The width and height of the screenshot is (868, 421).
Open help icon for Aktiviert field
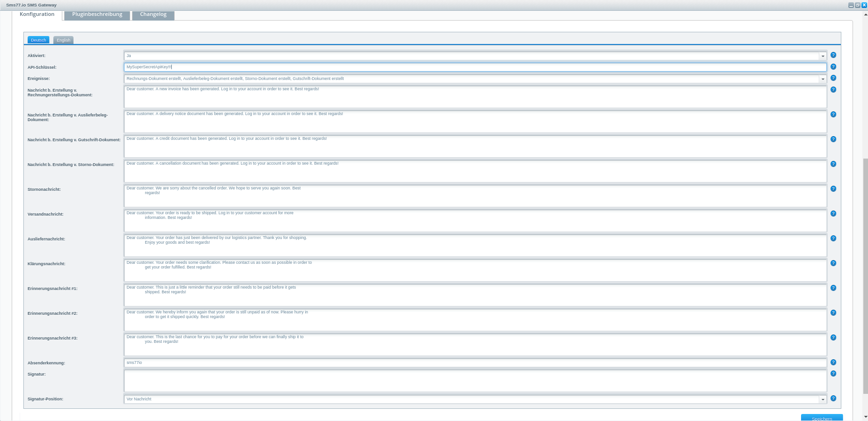(833, 55)
